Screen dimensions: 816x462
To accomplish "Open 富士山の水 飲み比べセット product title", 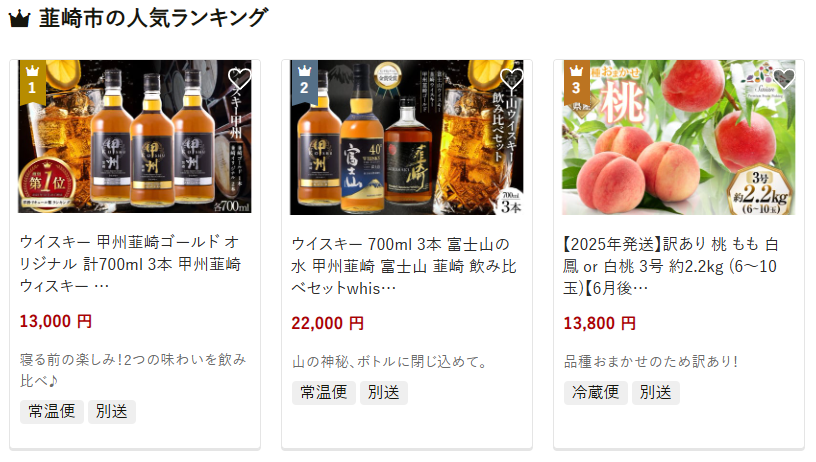I will [x=403, y=266].
